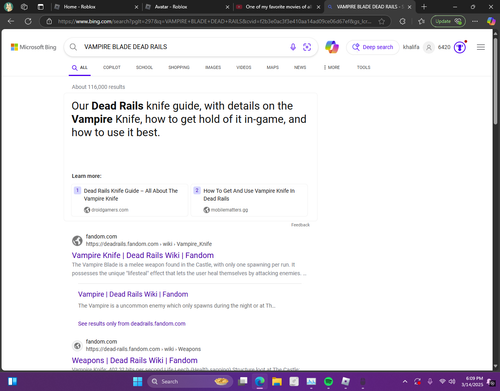Screen dimensions: 500x391
Task: Open the TOOLS search filter
Action: (364, 67)
